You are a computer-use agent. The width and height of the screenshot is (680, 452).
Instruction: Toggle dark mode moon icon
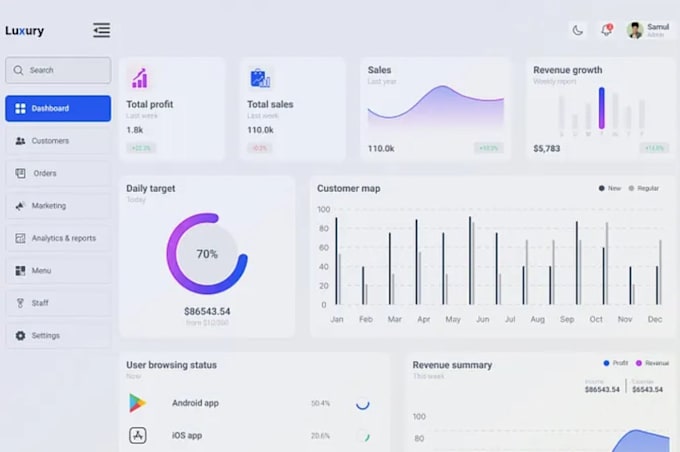coord(577,30)
